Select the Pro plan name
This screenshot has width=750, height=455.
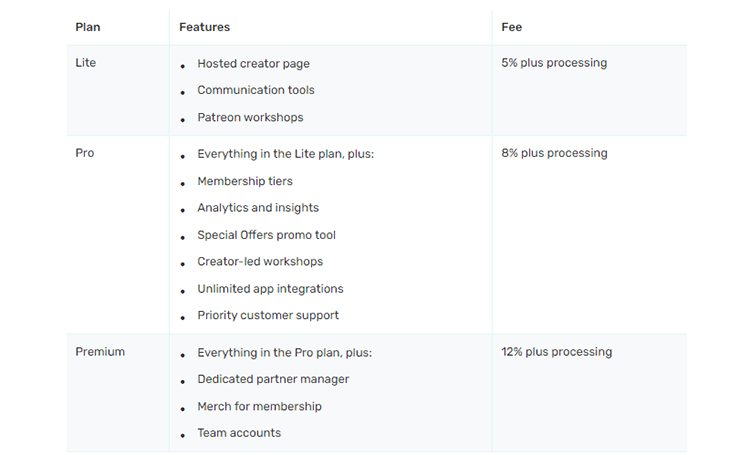pos(85,153)
